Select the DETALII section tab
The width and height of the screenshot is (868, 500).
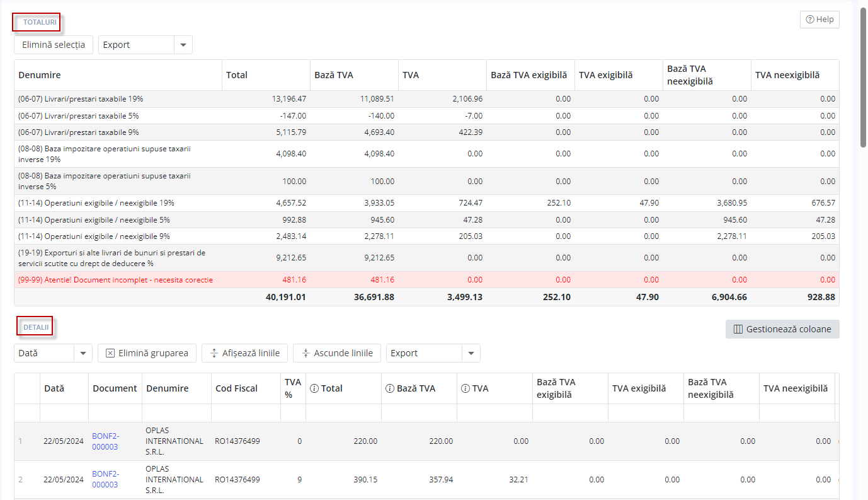36,327
